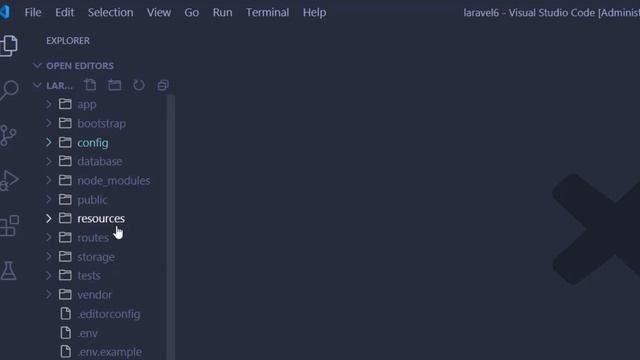The height and width of the screenshot is (360, 640).
Task: Open the View menu
Action: pos(159,12)
